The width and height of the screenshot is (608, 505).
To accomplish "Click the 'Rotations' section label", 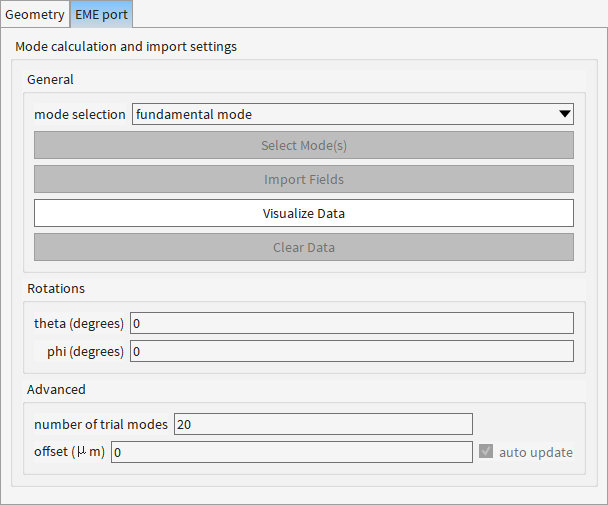I will (x=56, y=289).
